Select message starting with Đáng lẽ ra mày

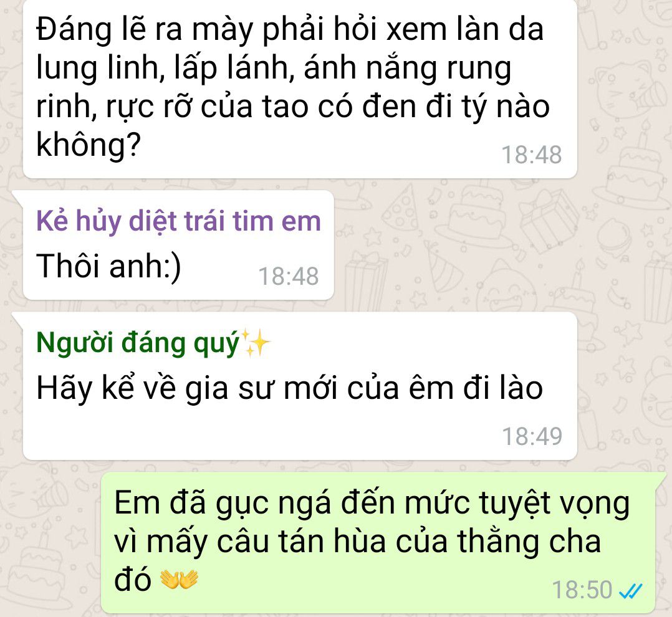pyautogui.click(x=300, y=88)
